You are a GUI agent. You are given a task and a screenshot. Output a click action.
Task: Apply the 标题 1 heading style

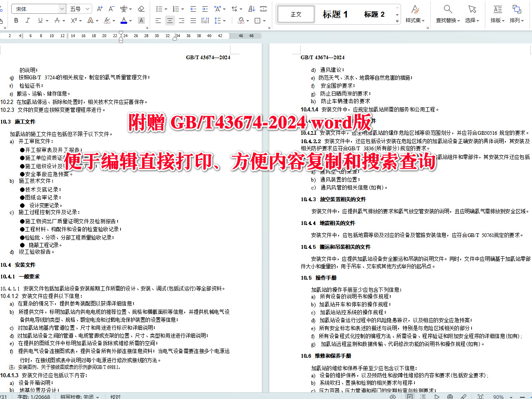[335, 14]
